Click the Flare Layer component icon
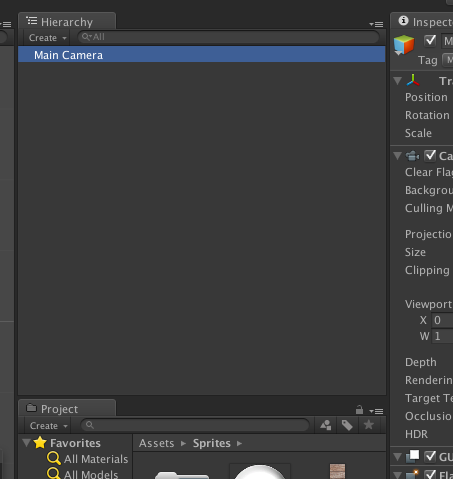The height and width of the screenshot is (479, 453). pos(413,474)
